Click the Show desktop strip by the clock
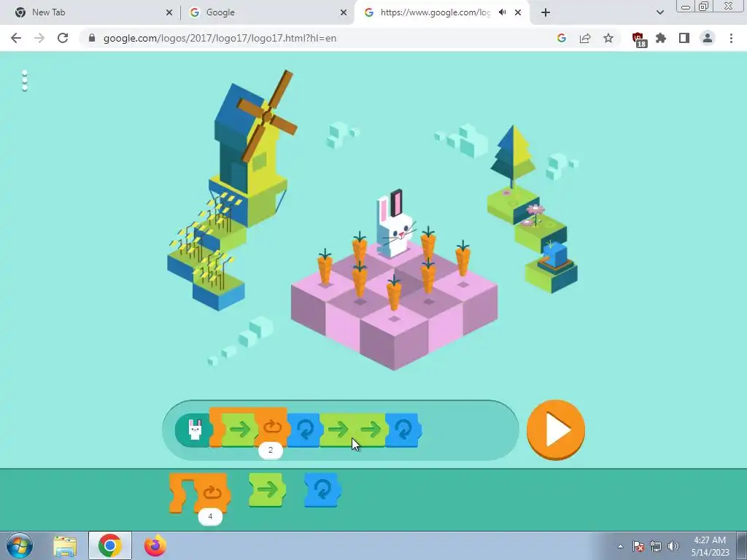This screenshot has height=560, width=747. [742, 546]
